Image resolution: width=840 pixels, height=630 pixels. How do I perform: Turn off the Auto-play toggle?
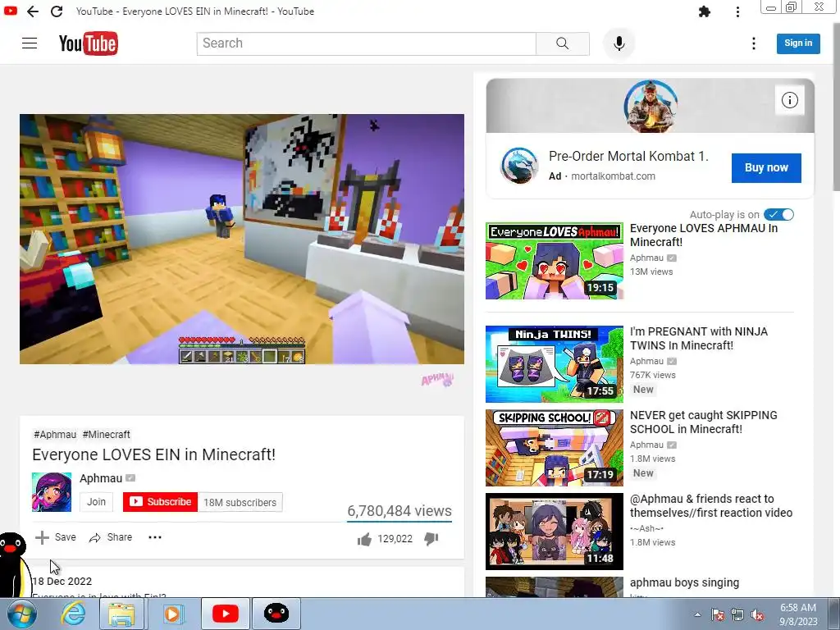779,214
